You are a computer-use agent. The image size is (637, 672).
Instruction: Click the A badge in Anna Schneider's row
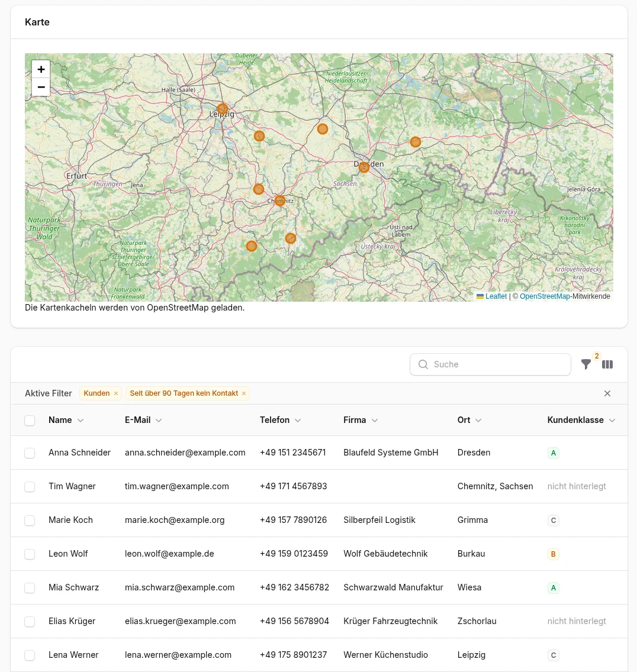click(x=554, y=453)
